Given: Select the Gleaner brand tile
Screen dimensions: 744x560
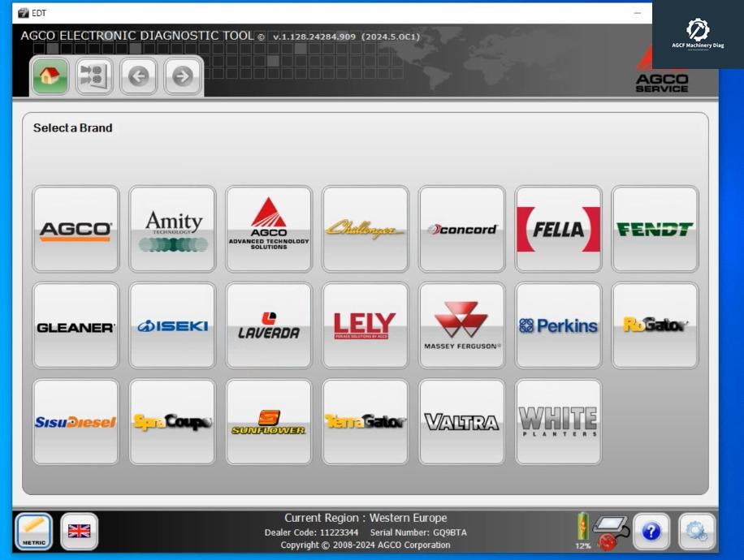Looking at the screenshot, I should (76, 325).
